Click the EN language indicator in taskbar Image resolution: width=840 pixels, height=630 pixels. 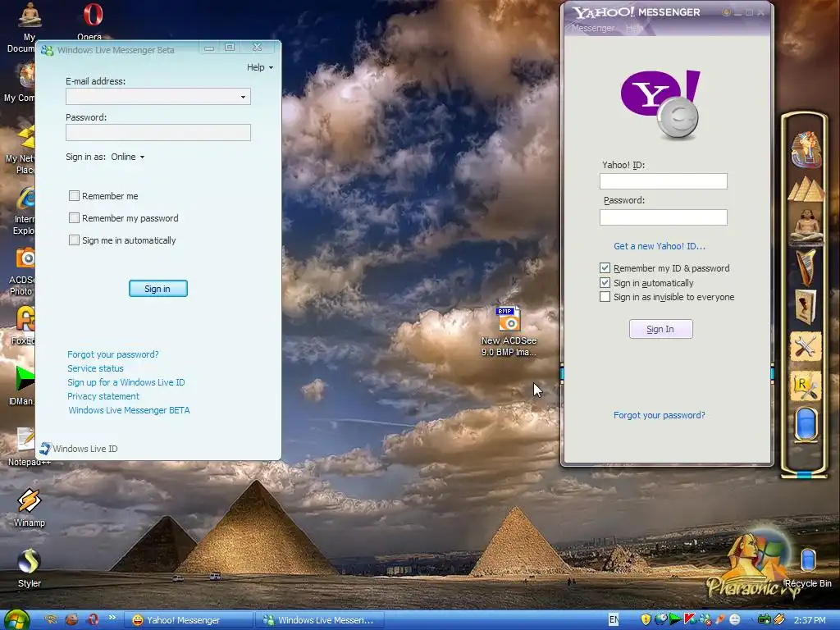click(614, 620)
